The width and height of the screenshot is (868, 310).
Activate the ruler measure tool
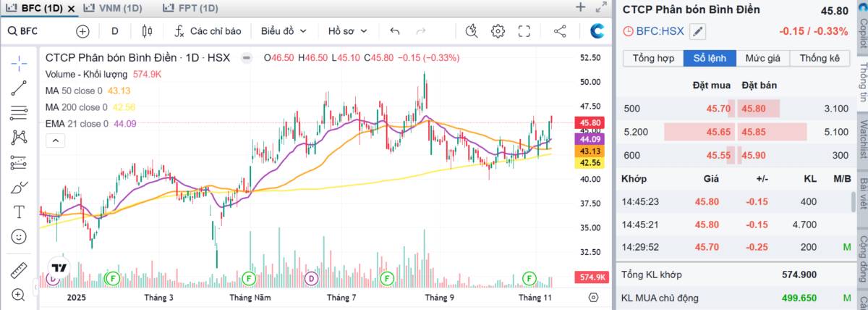(x=19, y=270)
